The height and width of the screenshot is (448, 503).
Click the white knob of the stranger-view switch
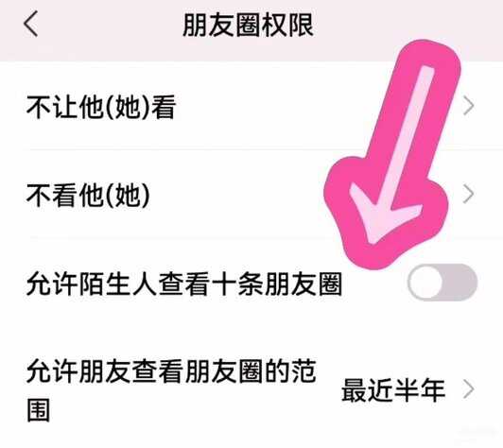click(425, 283)
